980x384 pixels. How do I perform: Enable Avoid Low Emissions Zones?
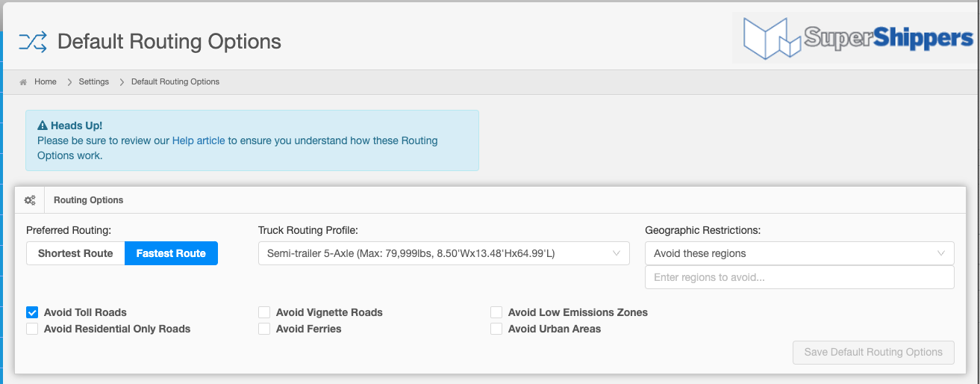coord(496,312)
